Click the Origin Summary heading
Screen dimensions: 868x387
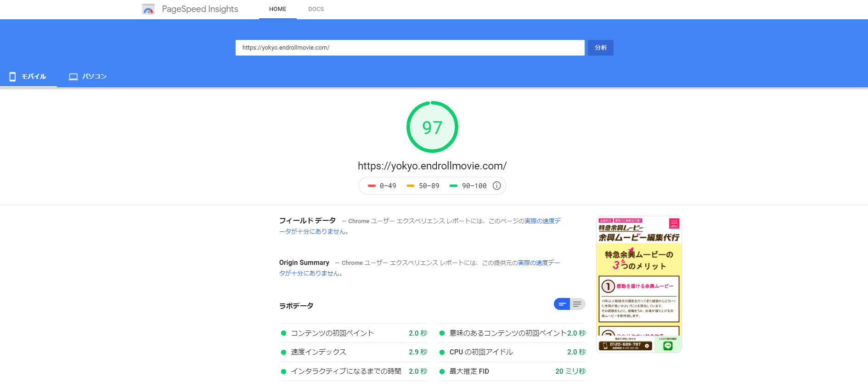[304, 263]
